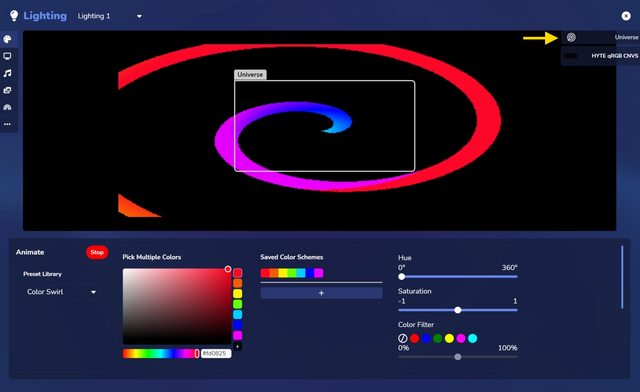The height and width of the screenshot is (392, 640).
Task: Select the Universe swirl device icon
Action: (x=571, y=38)
